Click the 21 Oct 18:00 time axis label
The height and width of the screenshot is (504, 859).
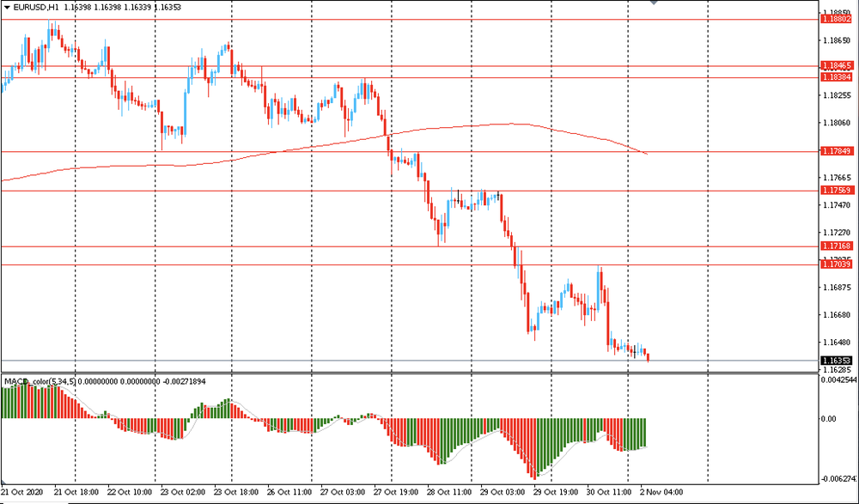coord(76,492)
